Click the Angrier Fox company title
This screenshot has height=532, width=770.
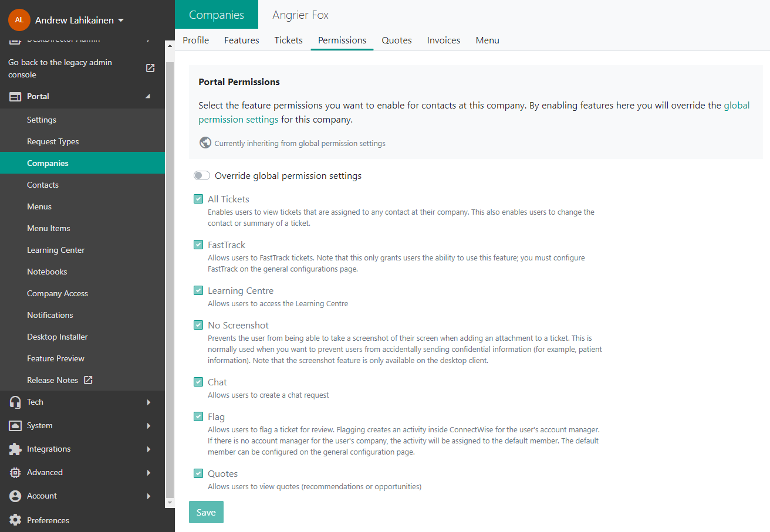[x=300, y=15]
